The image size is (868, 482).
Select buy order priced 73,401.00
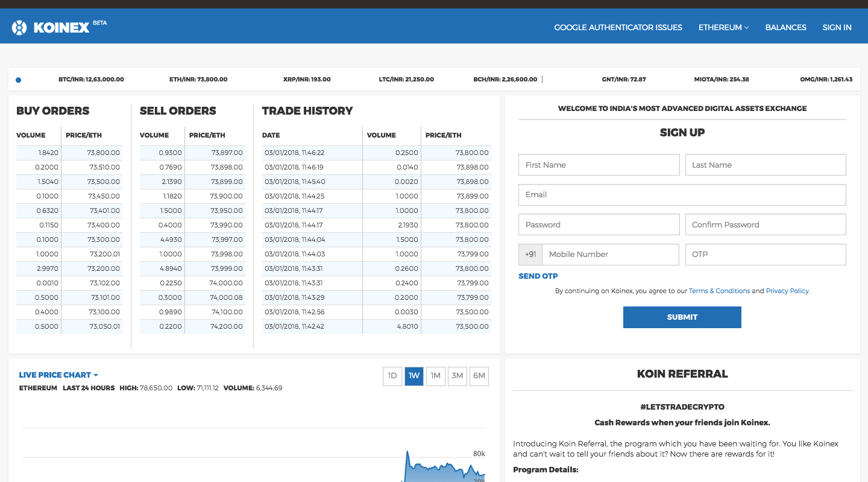click(69, 211)
